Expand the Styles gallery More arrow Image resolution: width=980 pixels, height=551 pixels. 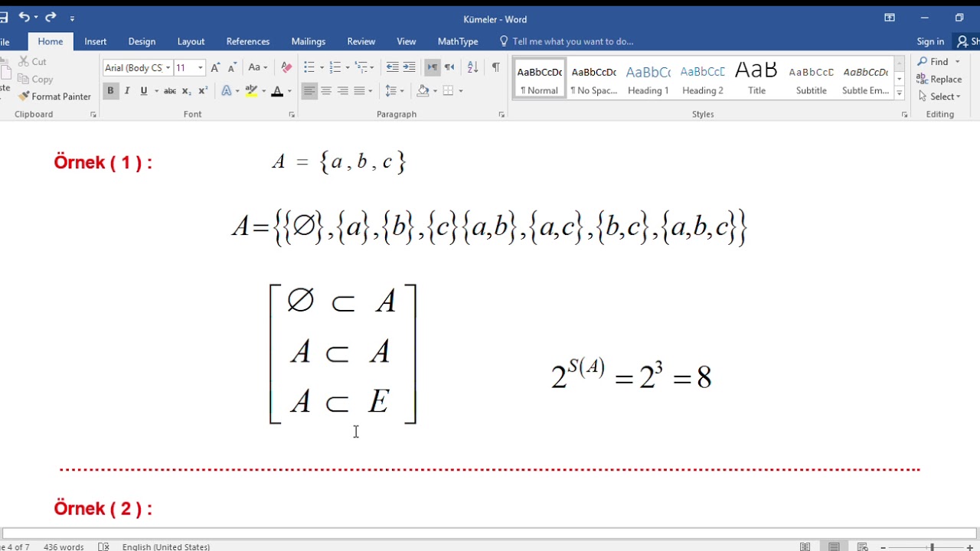click(x=900, y=93)
